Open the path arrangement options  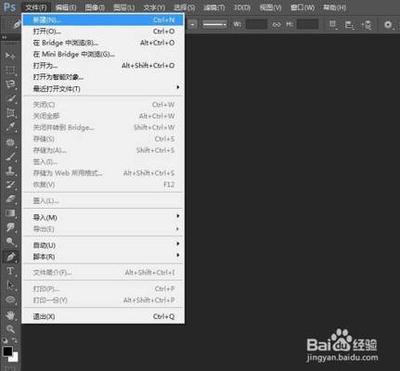pos(366,25)
